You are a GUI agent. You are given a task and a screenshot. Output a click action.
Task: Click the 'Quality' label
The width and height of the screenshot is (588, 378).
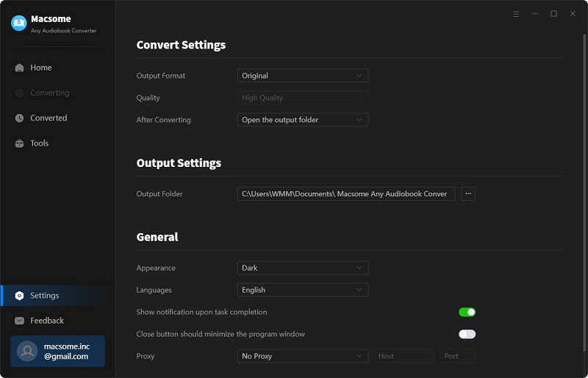coord(148,98)
